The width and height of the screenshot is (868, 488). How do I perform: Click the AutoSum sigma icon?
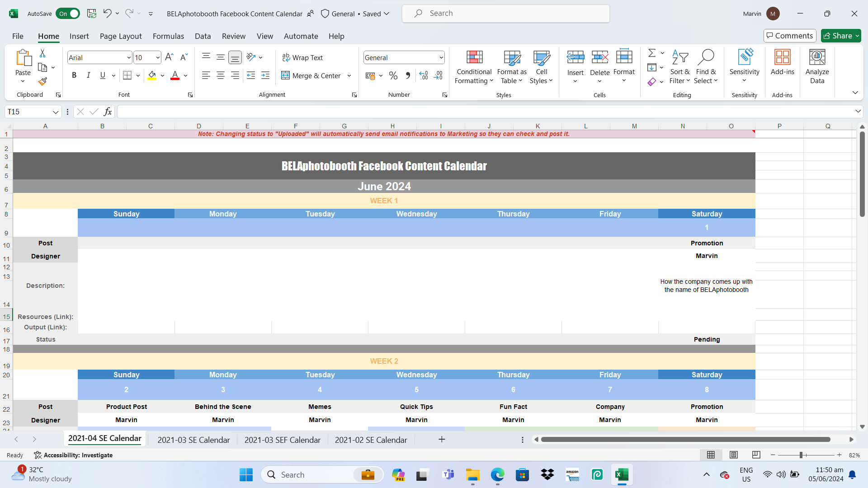[x=652, y=53]
